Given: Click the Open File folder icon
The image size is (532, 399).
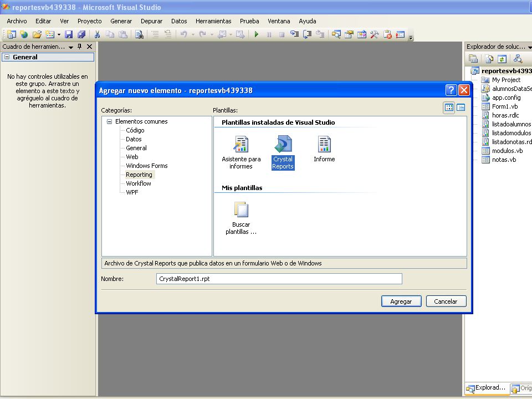Looking at the screenshot, I should click(x=37, y=34).
